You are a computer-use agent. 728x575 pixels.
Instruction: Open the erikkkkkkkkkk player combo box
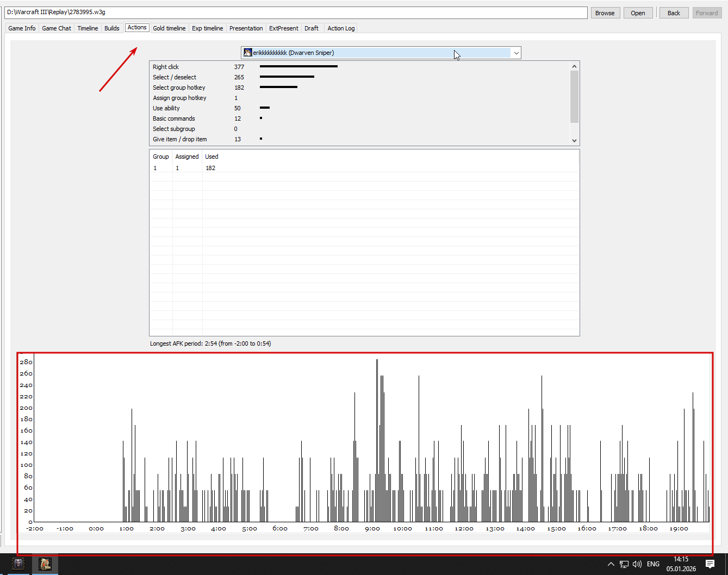(381, 53)
